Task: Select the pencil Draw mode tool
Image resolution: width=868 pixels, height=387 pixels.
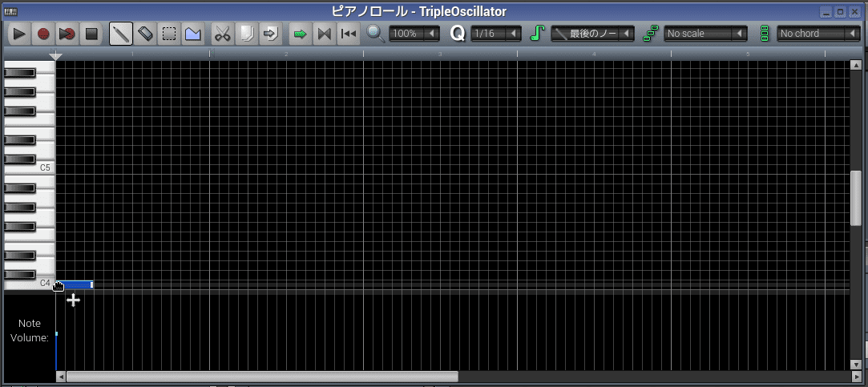Action: (121, 34)
